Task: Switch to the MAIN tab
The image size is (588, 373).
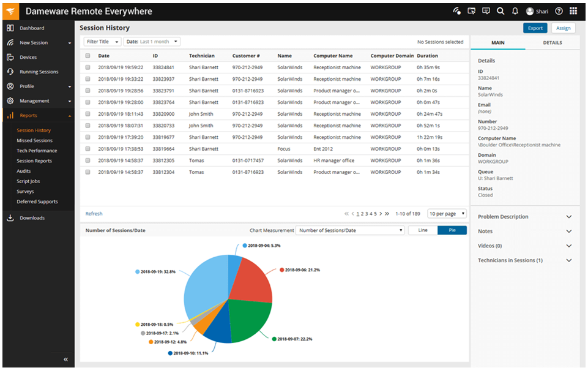Action: coord(498,43)
